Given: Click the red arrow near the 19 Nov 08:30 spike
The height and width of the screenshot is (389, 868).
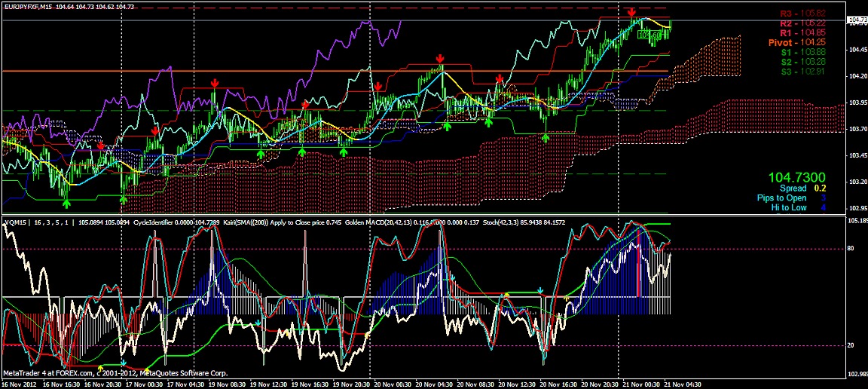Looking at the screenshot, I should (214, 83).
